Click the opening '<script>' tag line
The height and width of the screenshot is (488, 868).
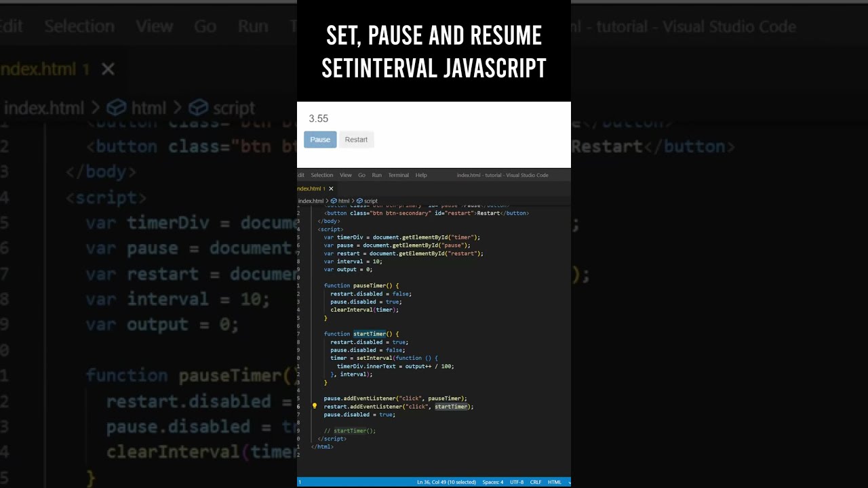(x=330, y=229)
